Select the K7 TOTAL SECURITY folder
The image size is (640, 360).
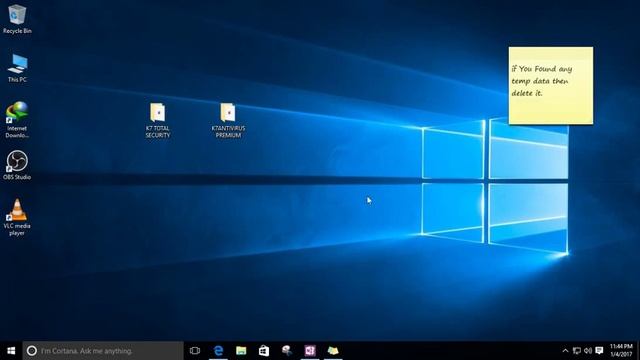[158, 120]
